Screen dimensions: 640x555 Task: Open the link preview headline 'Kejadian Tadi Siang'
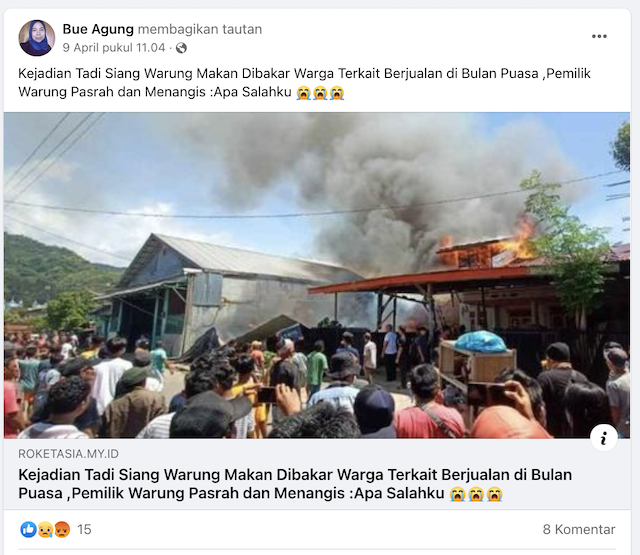point(295,484)
